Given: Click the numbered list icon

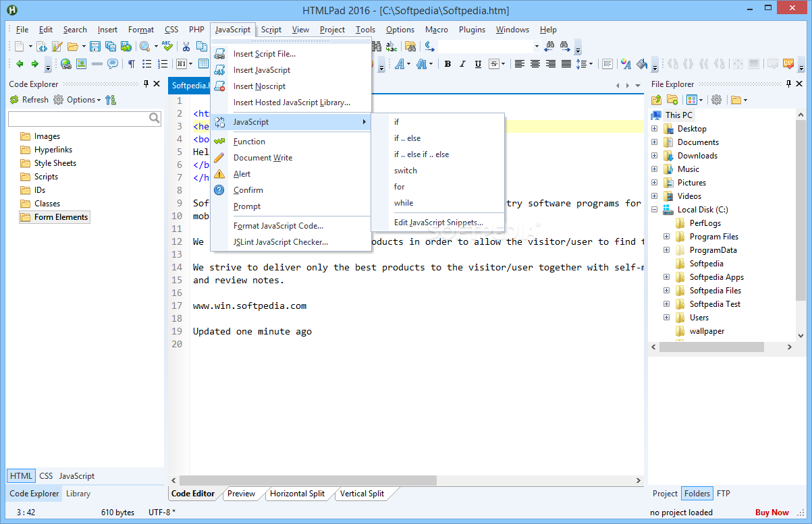Looking at the screenshot, I should (163, 64).
